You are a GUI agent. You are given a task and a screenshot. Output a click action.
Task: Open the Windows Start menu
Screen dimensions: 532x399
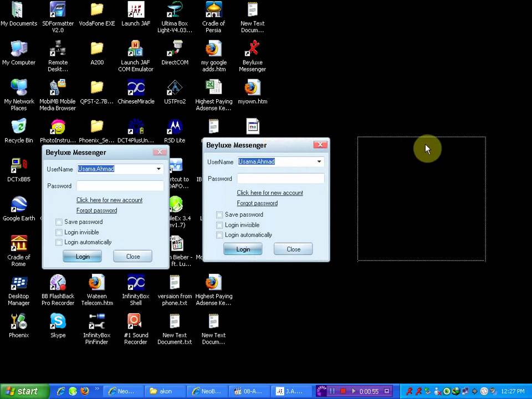[24, 391]
